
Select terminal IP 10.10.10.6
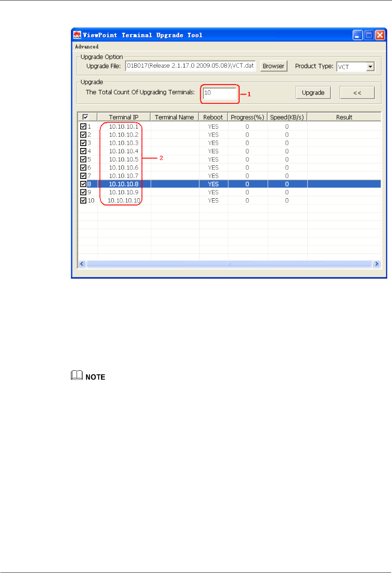click(124, 167)
